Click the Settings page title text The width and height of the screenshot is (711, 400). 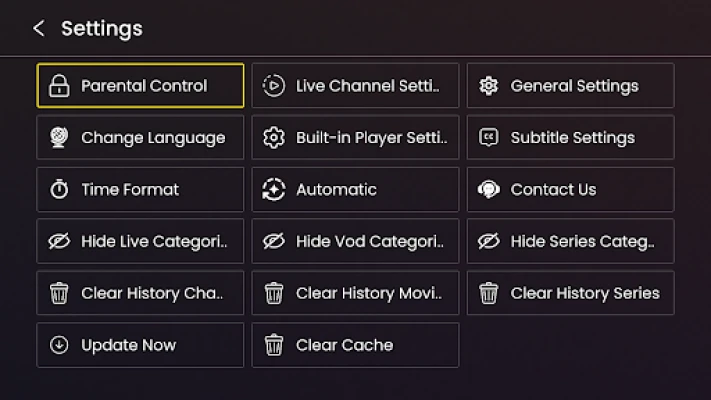[x=102, y=29]
